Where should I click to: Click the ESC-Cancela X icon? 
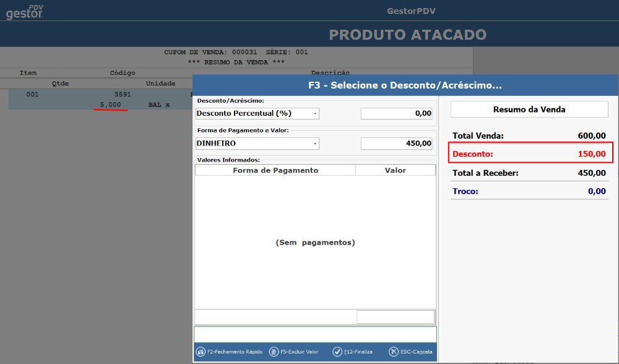(x=394, y=352)
